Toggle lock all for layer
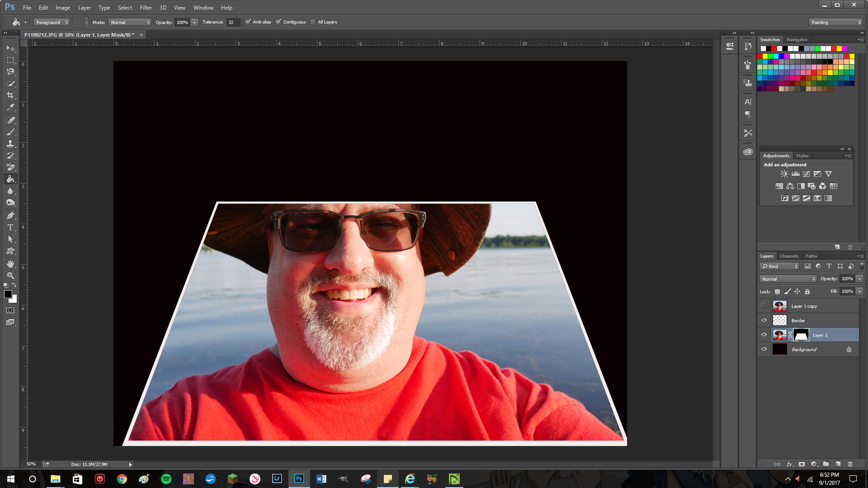Viewport: 868px width, 488px height. (807, 291)
